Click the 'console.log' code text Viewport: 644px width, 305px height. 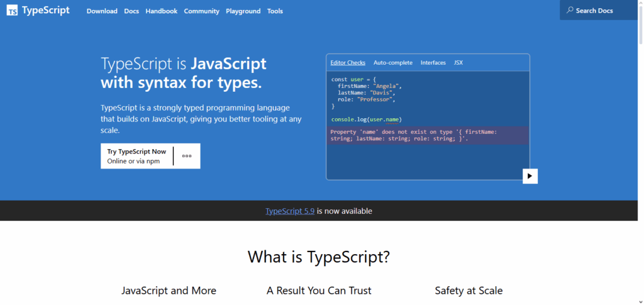(x=349, y=119)
